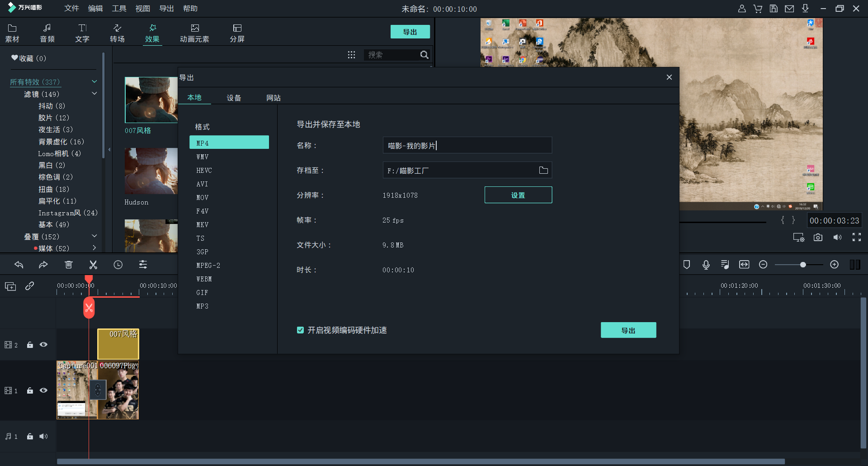Image resolution: width=868 pixels, height=466 pixels.
Task: Click the zoom in plus icon on timeline
Action: 835,265
